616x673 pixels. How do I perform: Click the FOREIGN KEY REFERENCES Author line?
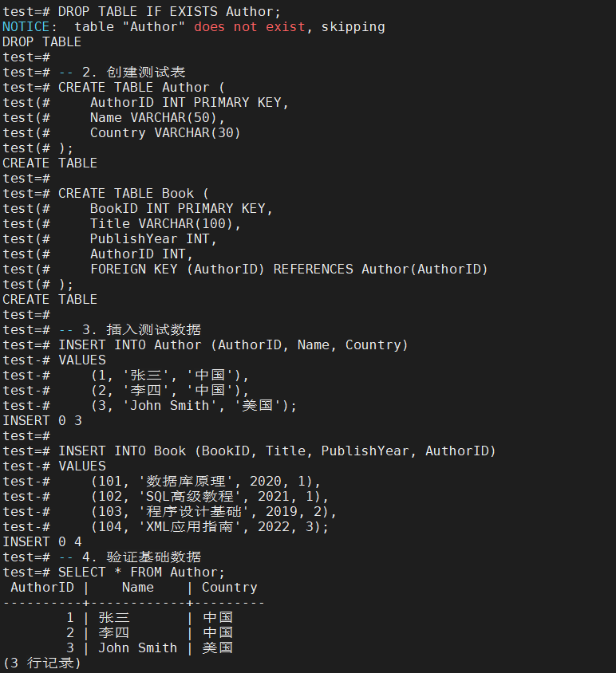coord(289,270)
